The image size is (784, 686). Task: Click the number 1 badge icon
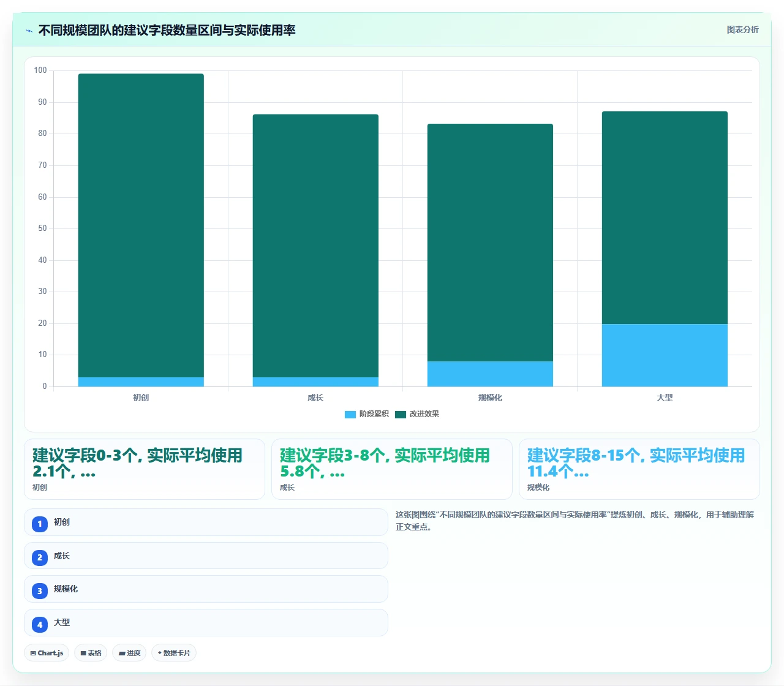pyautogui.click(x=40, y=524)
